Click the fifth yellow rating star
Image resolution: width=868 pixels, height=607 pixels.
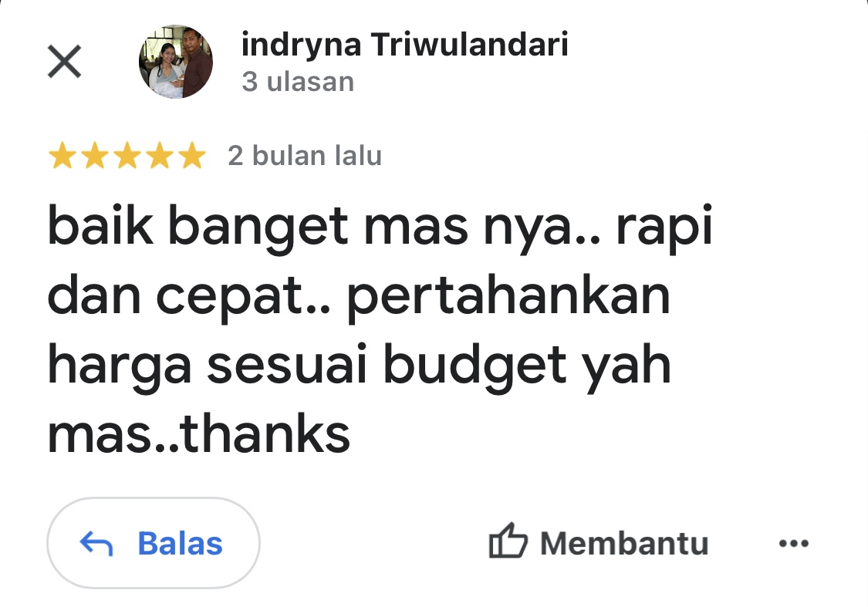[192, 156]
